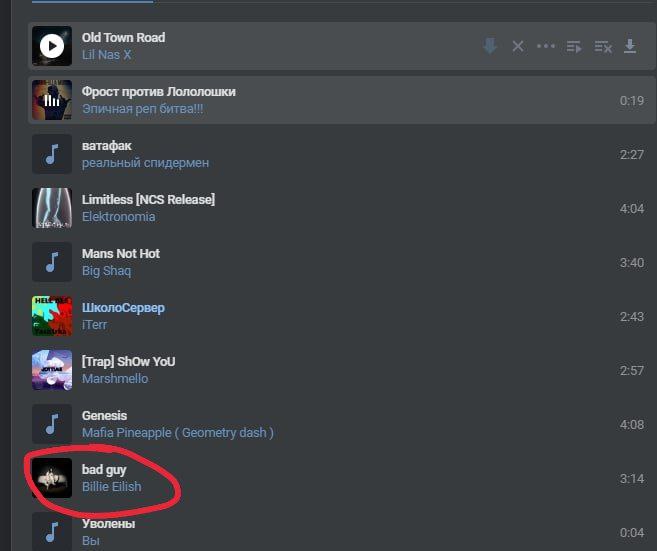Click play next icon for Old Town Road
The height and width of the screenshot is (551, 657).
click(574, 47)
